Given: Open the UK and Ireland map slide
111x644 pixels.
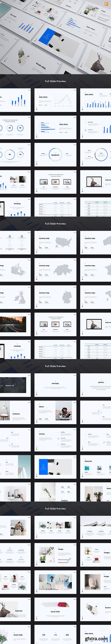Looking at the screenshot, I should point(16,297).
